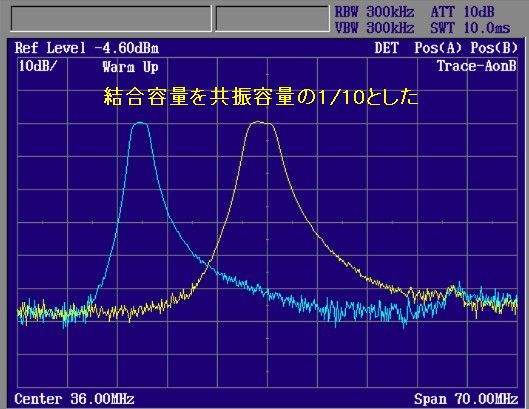Click the VBW 300kHz readout
Viewport: 529px width, 409px height.
point(374,28)
